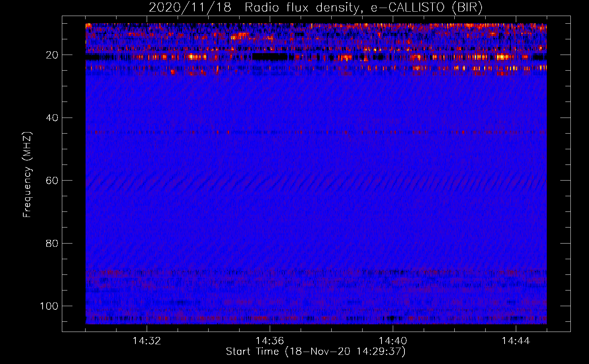The height and width of the screenshot is (364, 589).
Task: Pick the 14:44 time tick label
Action: (x=516, y=341)
